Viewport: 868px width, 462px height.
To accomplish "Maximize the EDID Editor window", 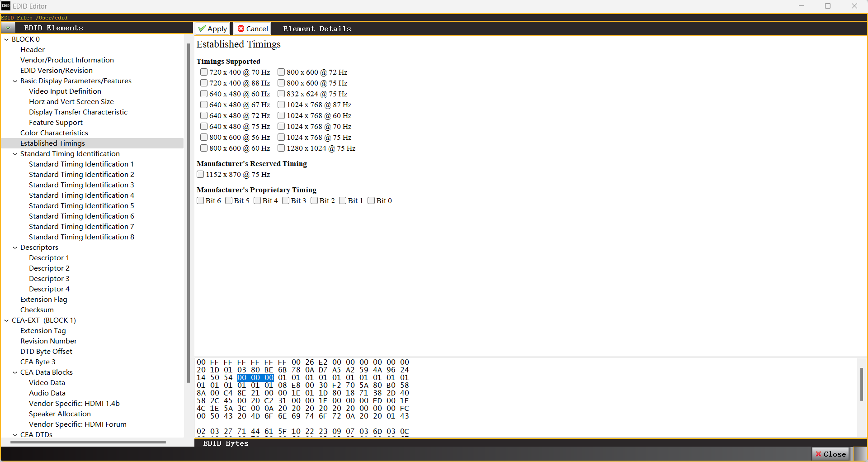I will [x=828, y=6].
